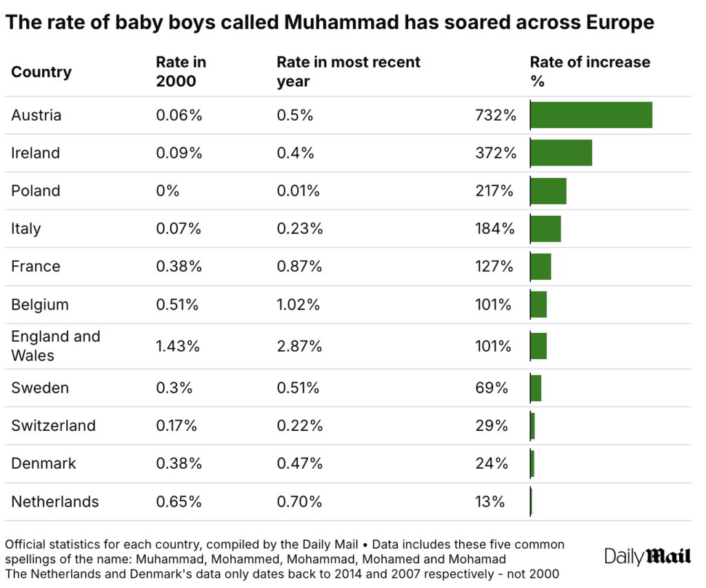This screenshot has width=706, height=588.
Task: Select the England and Wales row label
Action: coord(55,346)
